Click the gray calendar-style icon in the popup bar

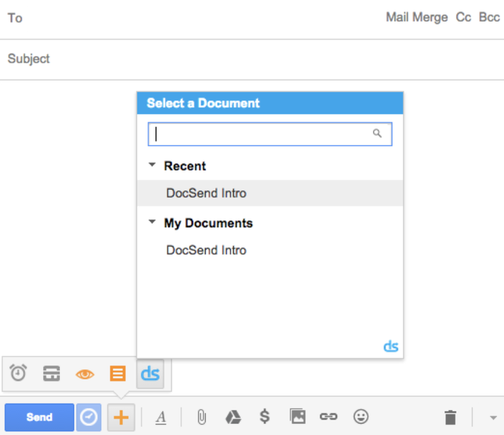click(x=52, y=374)
